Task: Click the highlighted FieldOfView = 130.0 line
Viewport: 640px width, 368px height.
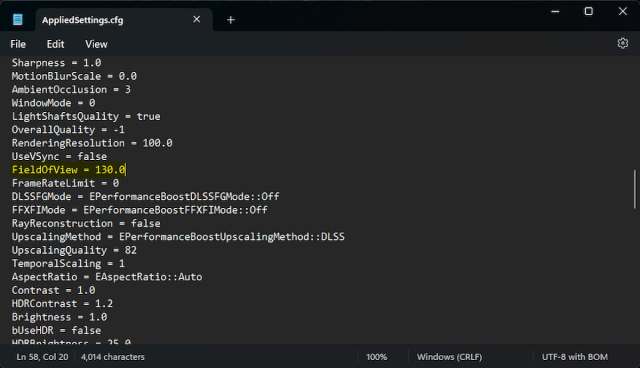Action: point(69,170)
